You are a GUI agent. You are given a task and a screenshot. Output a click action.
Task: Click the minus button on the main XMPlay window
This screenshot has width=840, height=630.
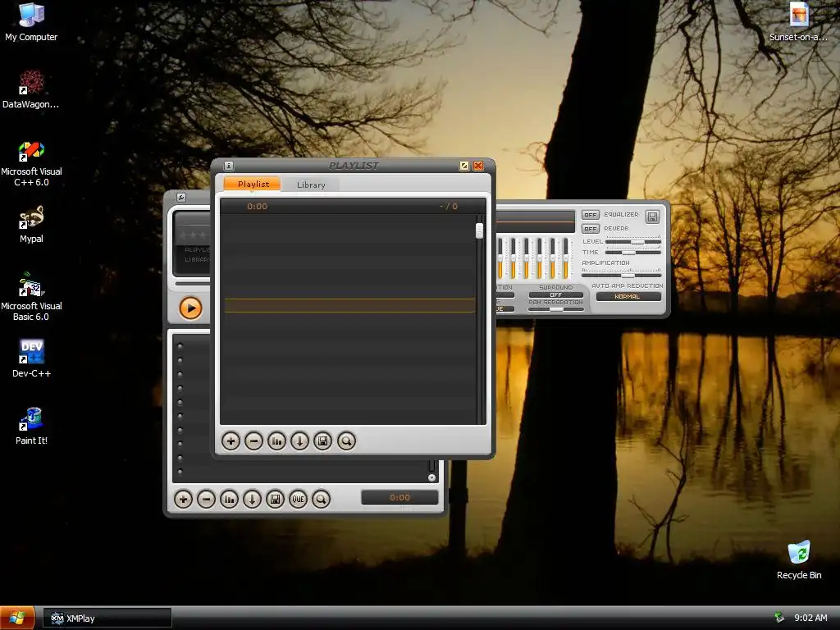pyautogui.click(x=206, y=500)
